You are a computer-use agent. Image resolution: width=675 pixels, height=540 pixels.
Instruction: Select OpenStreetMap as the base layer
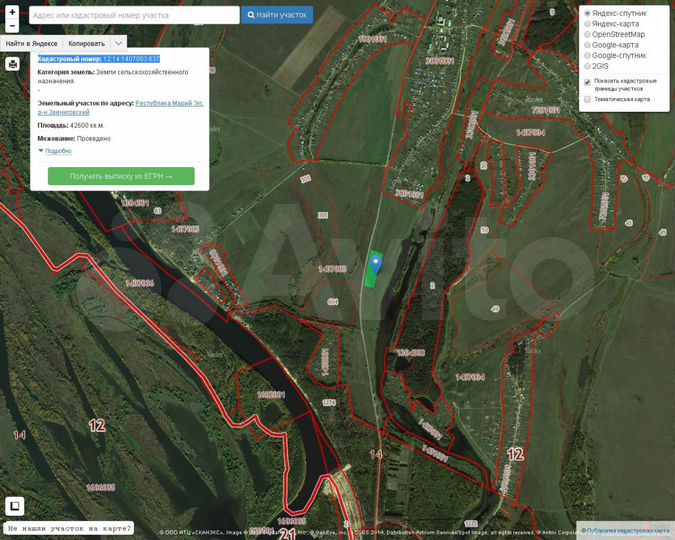[587, 34]
